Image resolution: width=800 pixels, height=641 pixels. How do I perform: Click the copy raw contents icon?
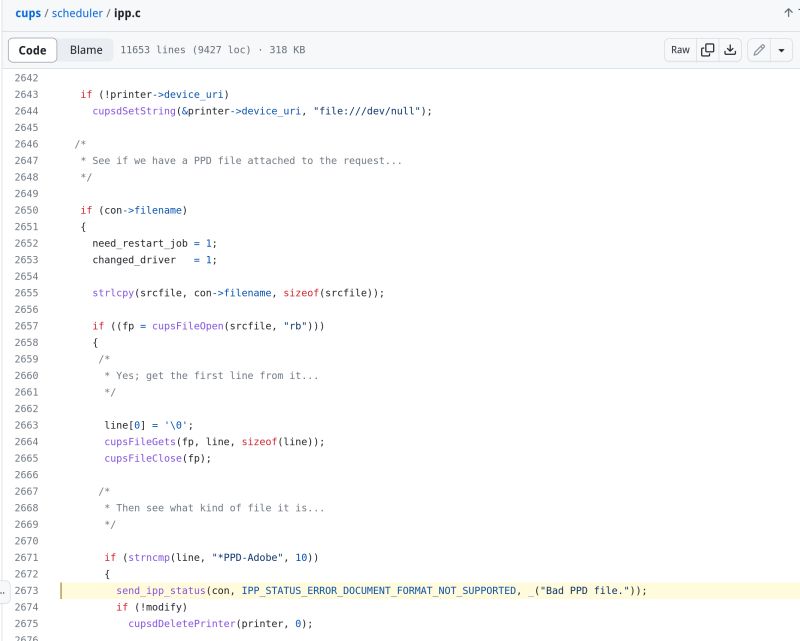pyautogui.click(x=707, y=49)
